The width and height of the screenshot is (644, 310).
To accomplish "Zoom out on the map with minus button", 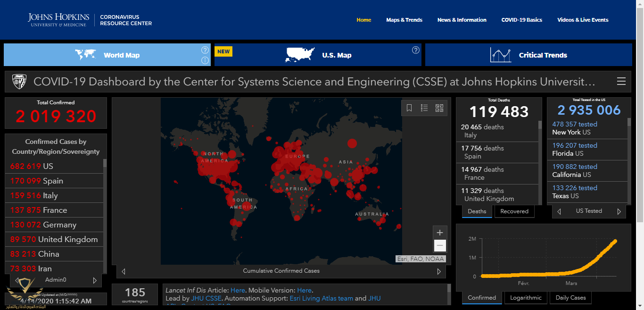I will (x=440, y=245).
